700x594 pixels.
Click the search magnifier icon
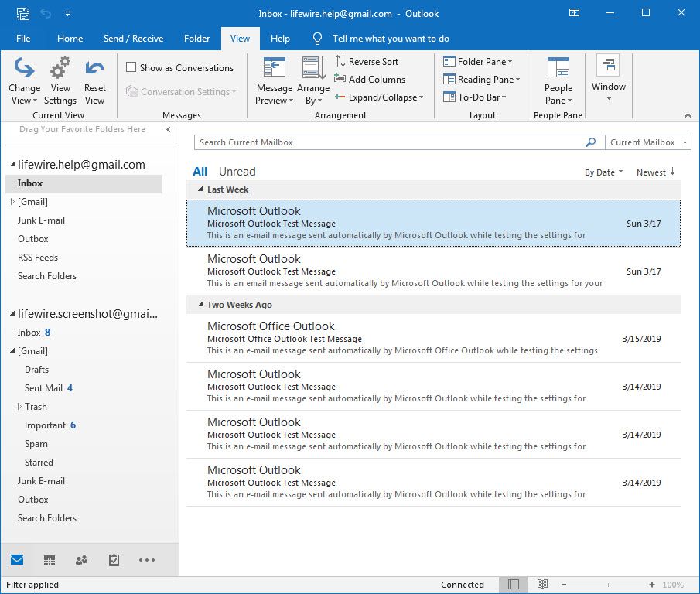point(591,142)
